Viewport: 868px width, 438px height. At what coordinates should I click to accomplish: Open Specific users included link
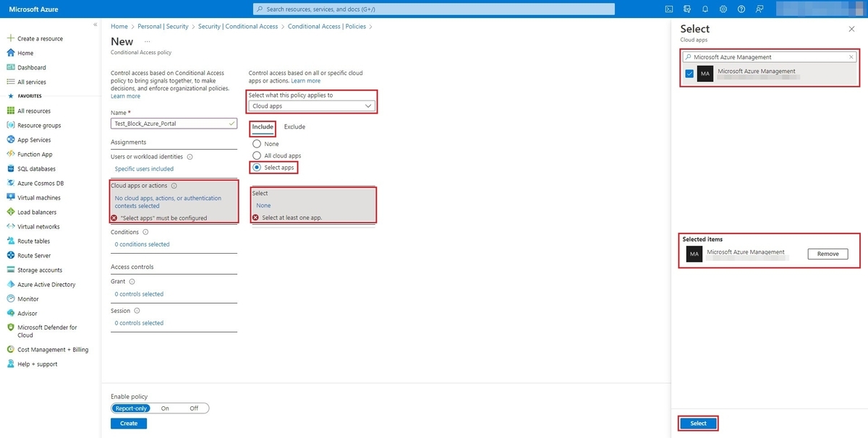click(x=144, y=168)
